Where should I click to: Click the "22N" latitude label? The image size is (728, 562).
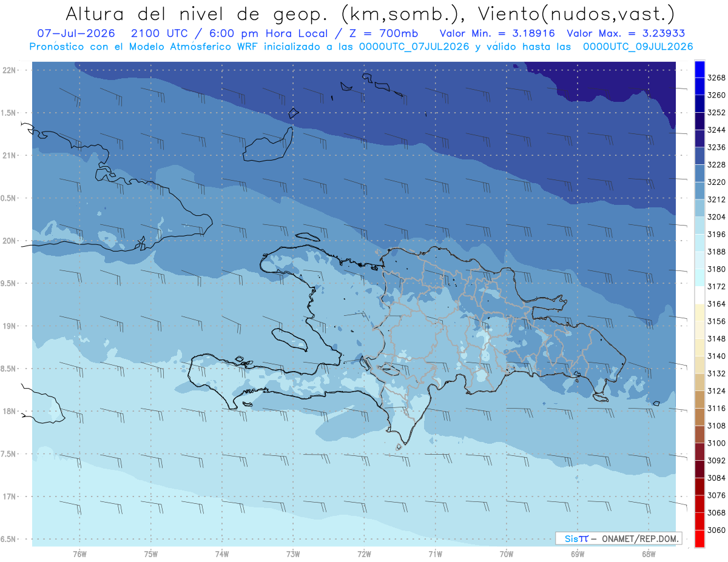10,70
